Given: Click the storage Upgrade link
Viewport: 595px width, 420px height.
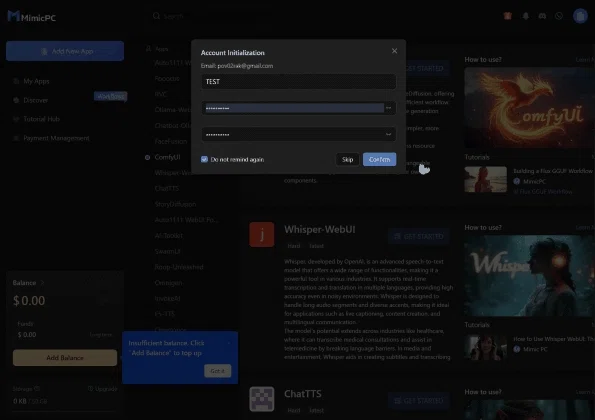Looking at the screenshot, I should pyautogui.click(x=102, y=389).
